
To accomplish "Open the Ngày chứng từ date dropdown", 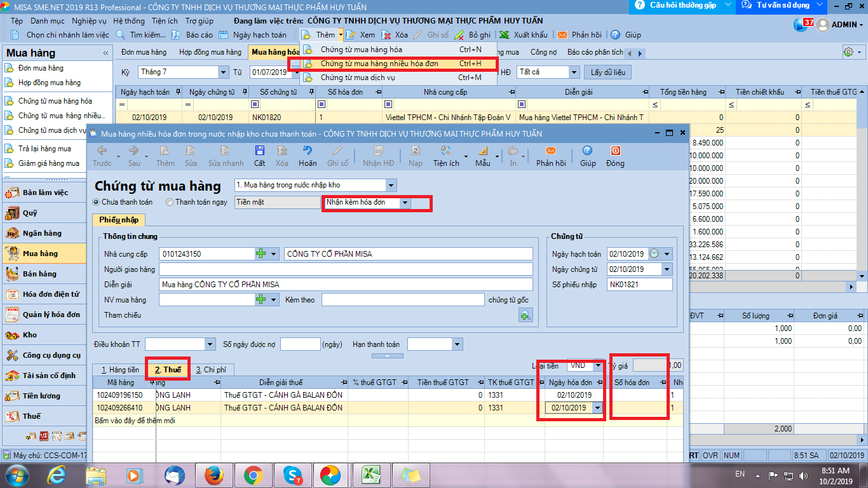I will (x=667, y=269).
